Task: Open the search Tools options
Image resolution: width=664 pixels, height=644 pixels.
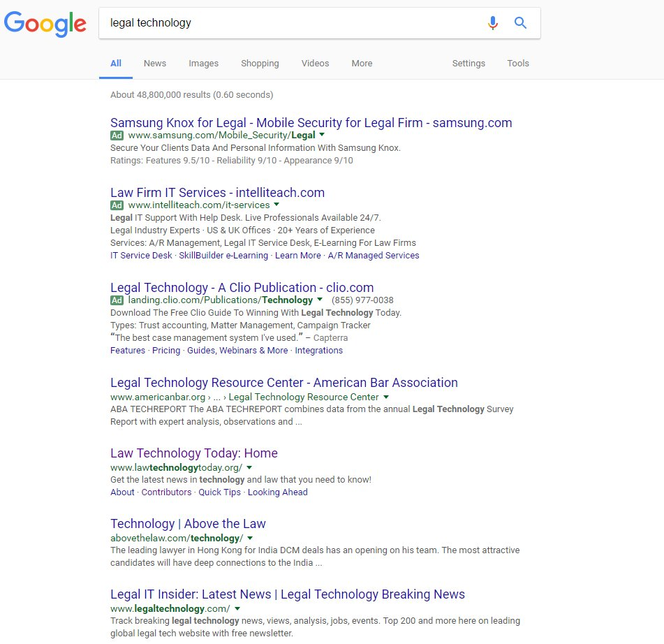Action: coord(518,64)
